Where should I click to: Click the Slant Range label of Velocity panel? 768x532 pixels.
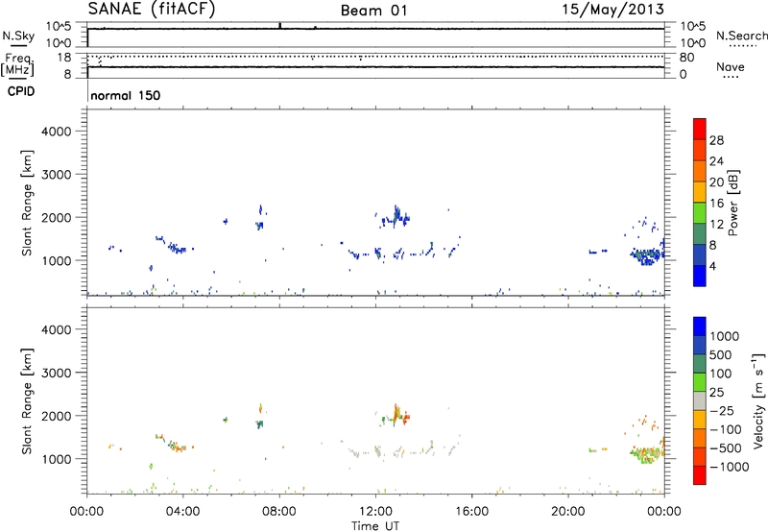pos(27,401)
